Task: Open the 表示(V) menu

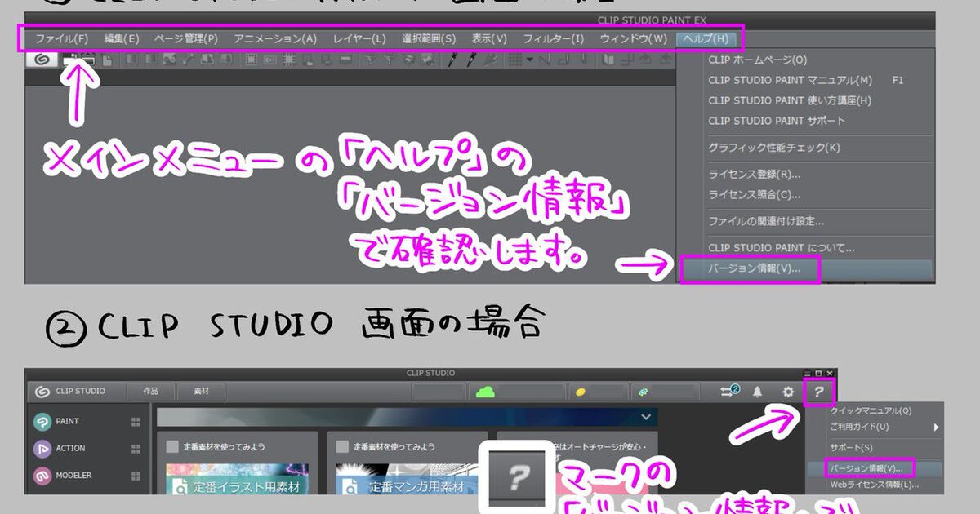Action: [x=489, y=38]
